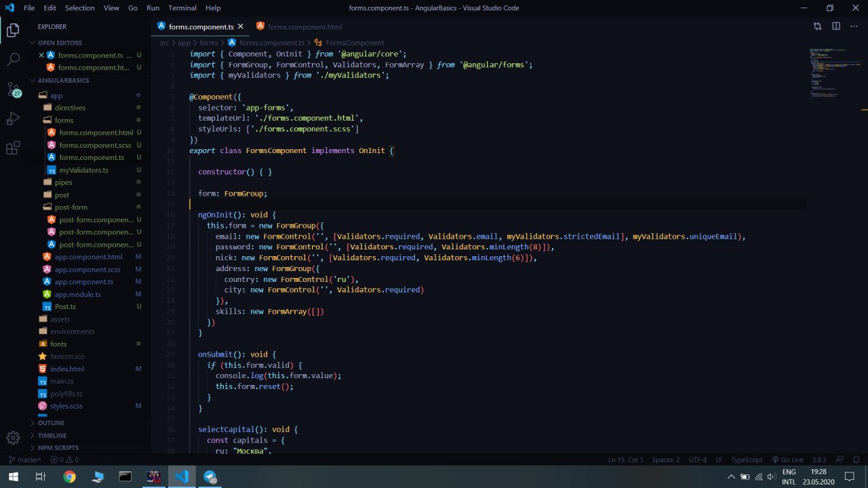Open the File menu
Viewport: 868px width, 488px height.
click(29, 8)
